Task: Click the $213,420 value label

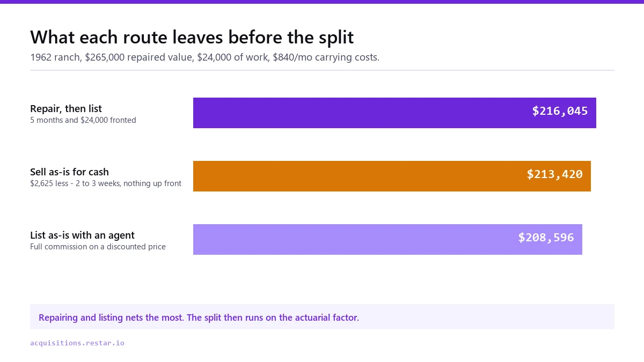Action: tap(554, 174)
